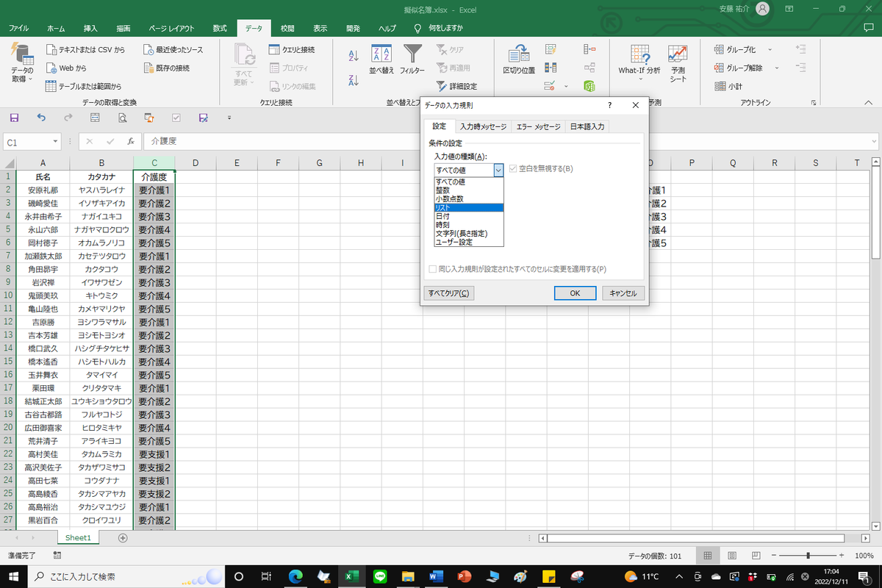
Task: Click the Consolidate ribbon icon
Action: click(589, 49)
